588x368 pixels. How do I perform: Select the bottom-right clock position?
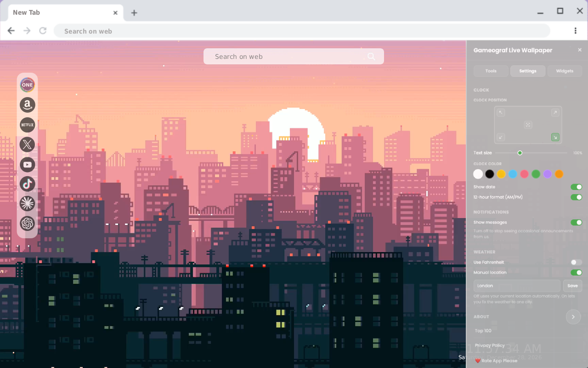point(555,137)
